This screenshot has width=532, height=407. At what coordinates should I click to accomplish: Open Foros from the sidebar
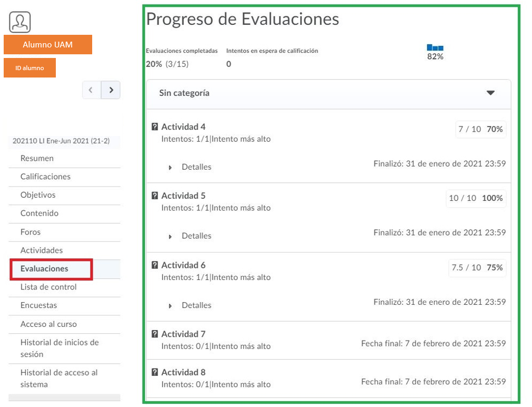coord(31,232)
